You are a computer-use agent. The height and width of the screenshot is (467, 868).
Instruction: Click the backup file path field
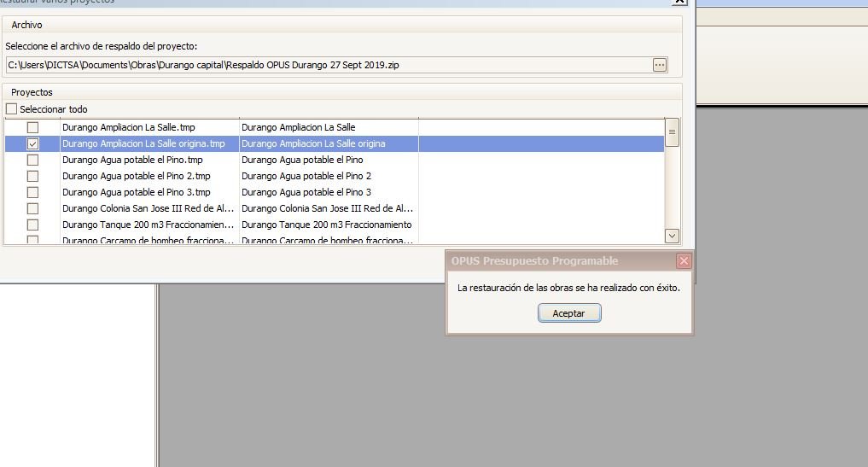pos(327,65)
